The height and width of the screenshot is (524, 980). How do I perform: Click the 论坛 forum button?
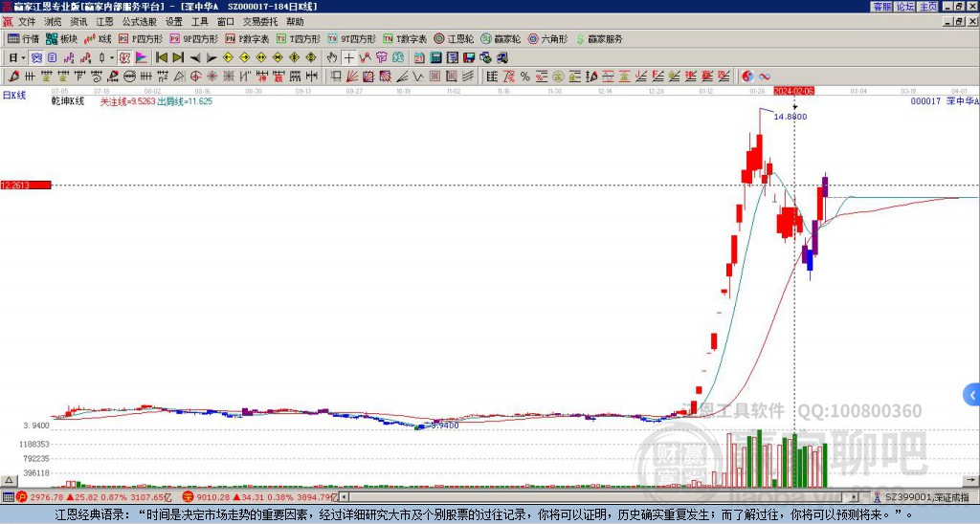point(905,7)
